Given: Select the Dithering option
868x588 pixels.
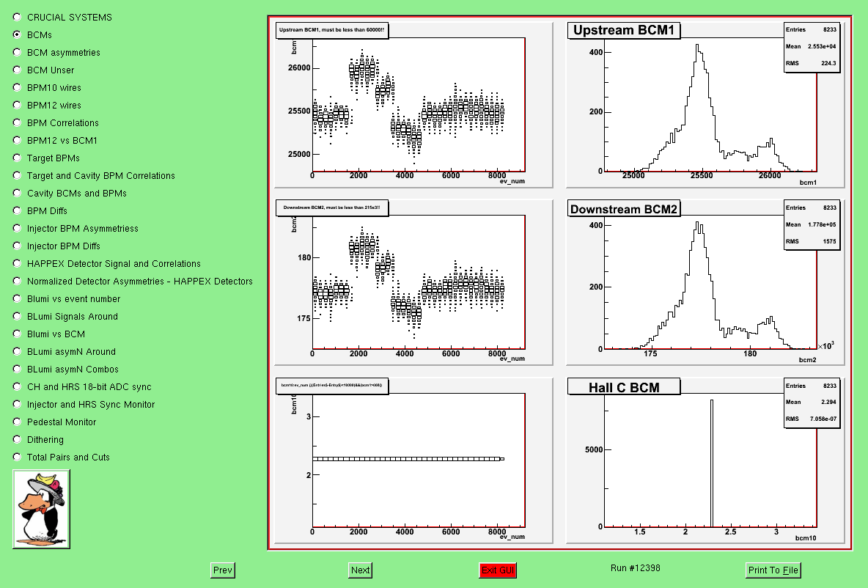Looking at the screenshot, I should [17, 440].
